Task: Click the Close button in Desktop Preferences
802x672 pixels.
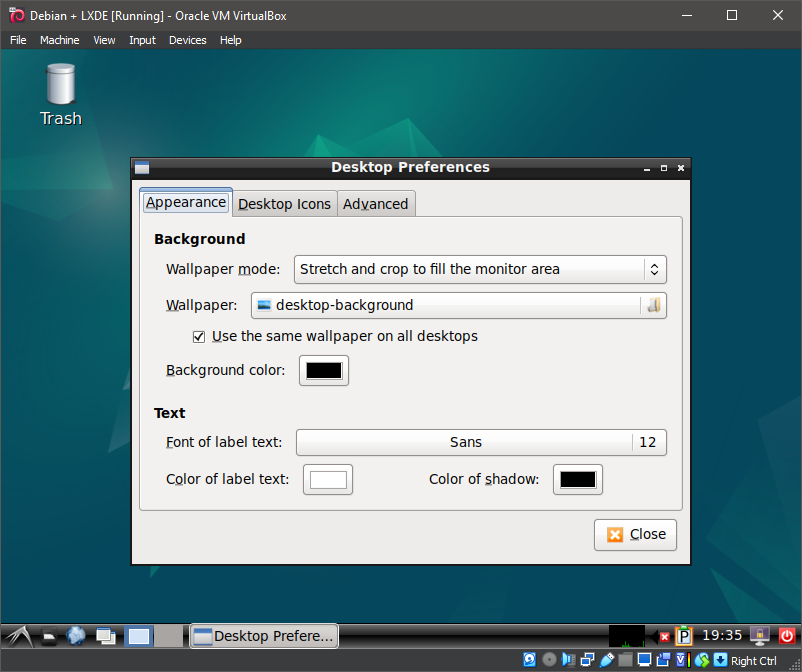Action: [x=635, y=535]
